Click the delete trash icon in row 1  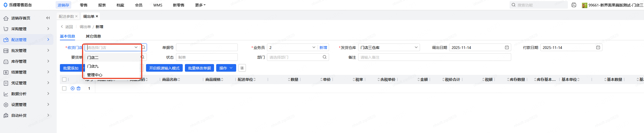click(79, 88)
